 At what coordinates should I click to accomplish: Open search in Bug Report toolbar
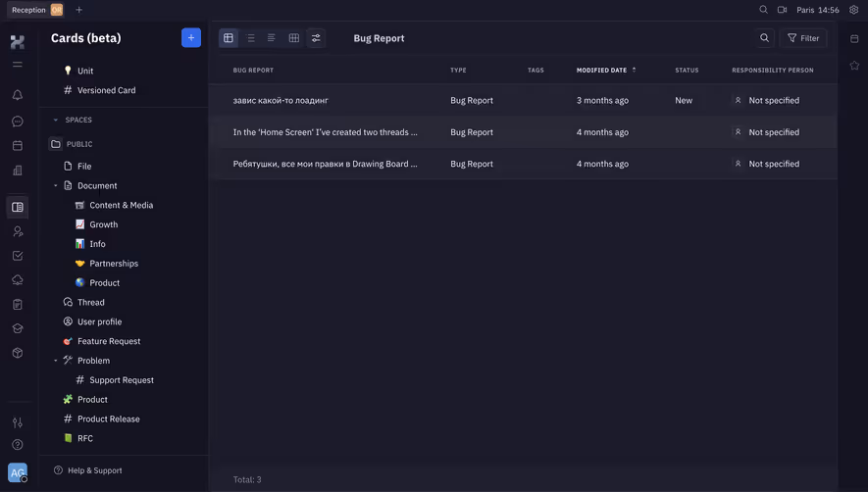point(764,37)
